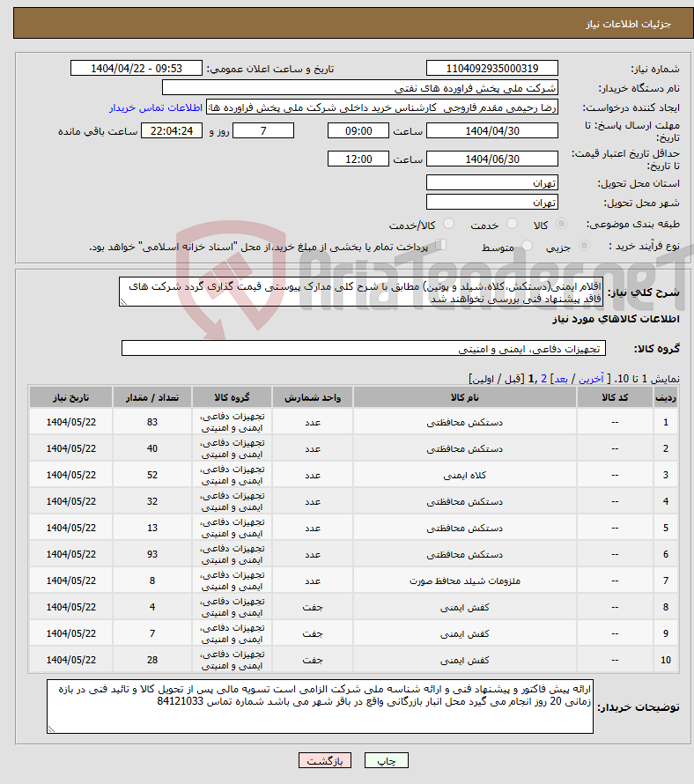Viewport: 694px width, 784px height.
Task: Click the delivery province تهران field
Action: pyautogui.click(x=492, y=183)
